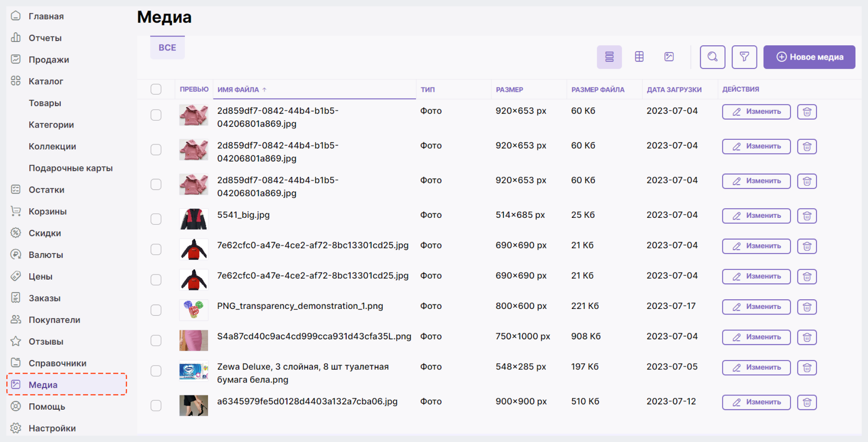Open the PNG_transparency_demonstration_1.png dice thumbnail
868x442 pixels.
coord(194,310)
